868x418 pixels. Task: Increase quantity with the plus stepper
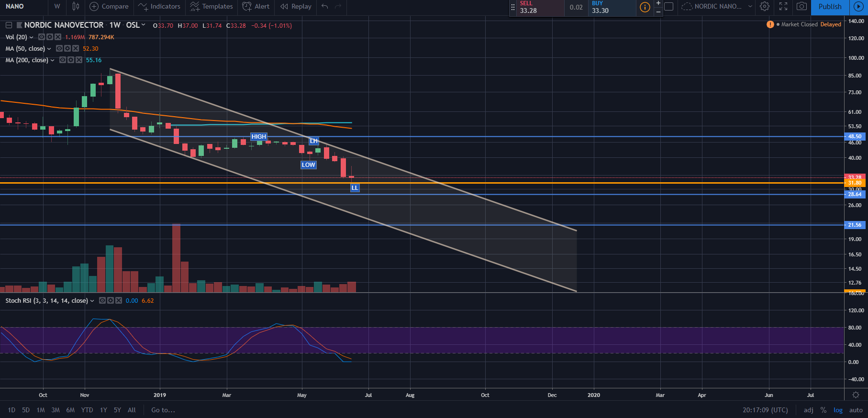coord(658,3)
